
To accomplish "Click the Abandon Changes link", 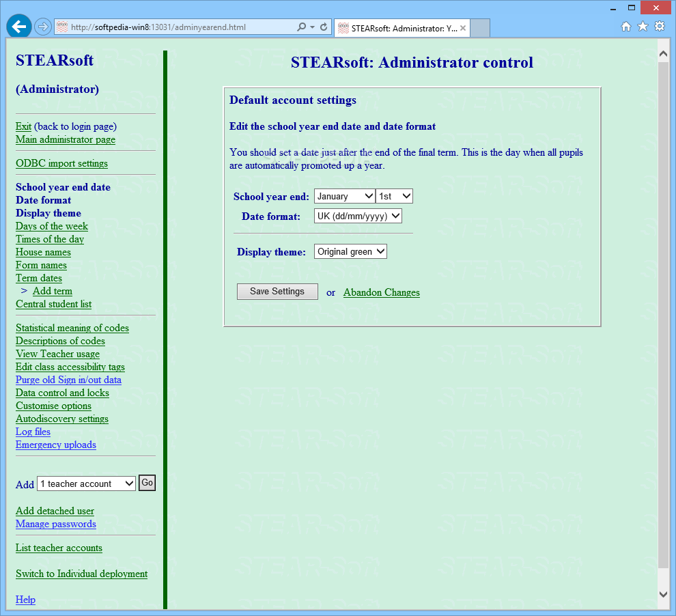I will pos(381,292).
